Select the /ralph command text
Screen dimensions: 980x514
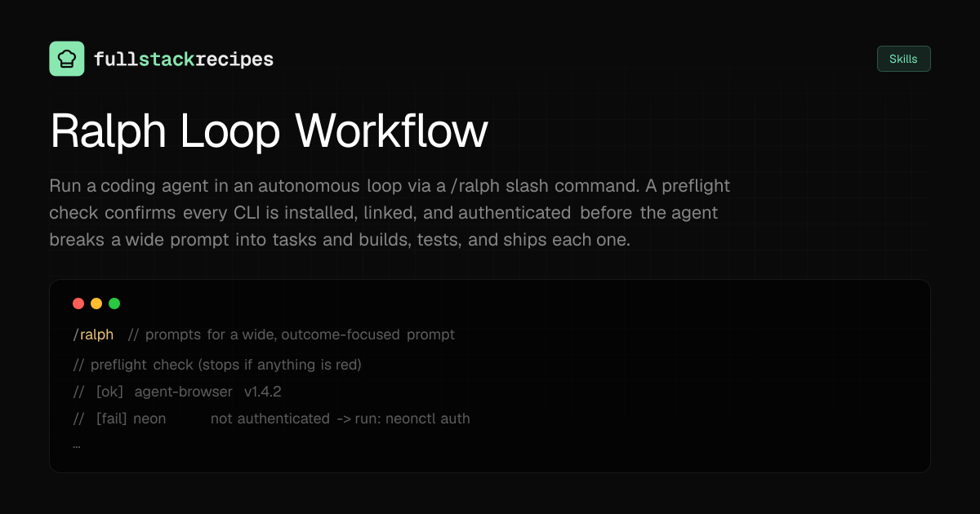pyautogui.click(x=94, y=335)
